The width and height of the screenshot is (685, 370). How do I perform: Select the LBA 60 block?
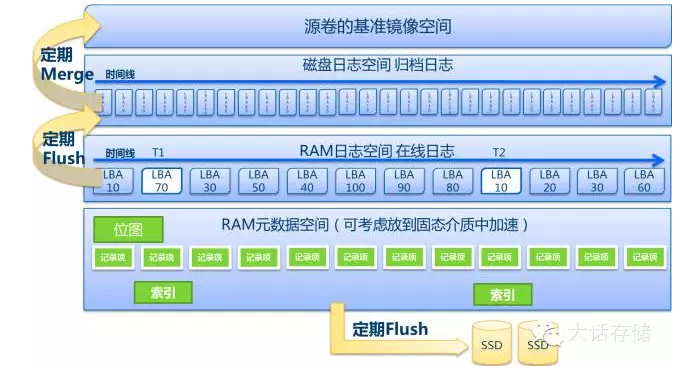(x=644, y=181)
